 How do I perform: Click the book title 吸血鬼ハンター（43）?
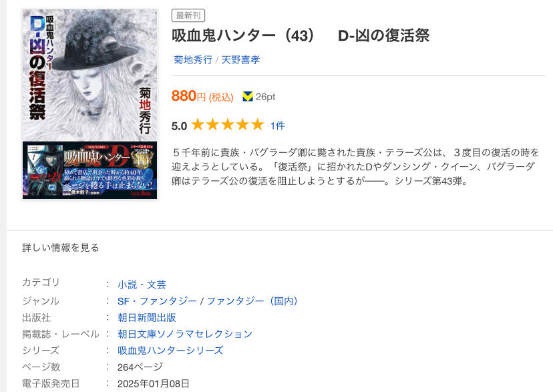click(243, 35)
